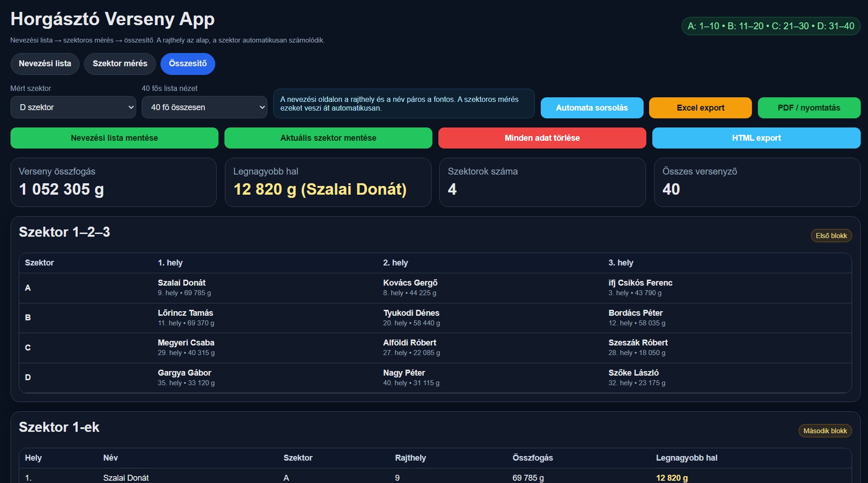Screen dimensions: 868x483
Task: Select Szalai Donát in sector A row
Action: pyautogui.click(x=181, y=283)
